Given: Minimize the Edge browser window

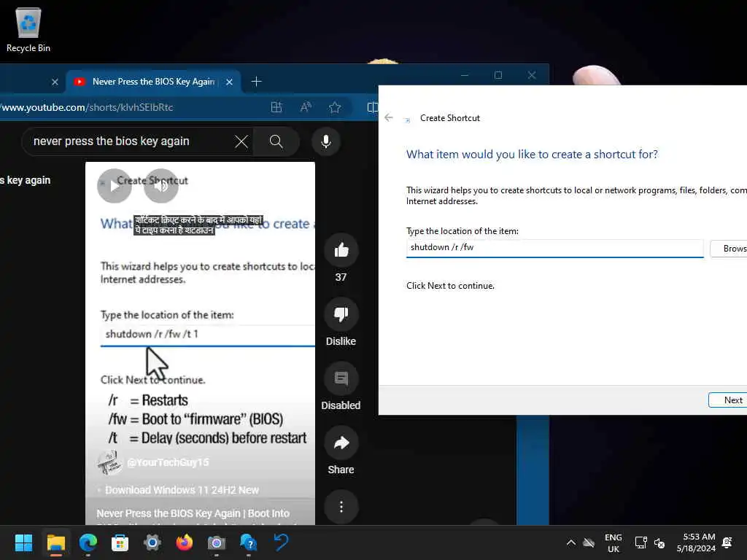Looking at the screenshot, I should [x=465, y=75].
